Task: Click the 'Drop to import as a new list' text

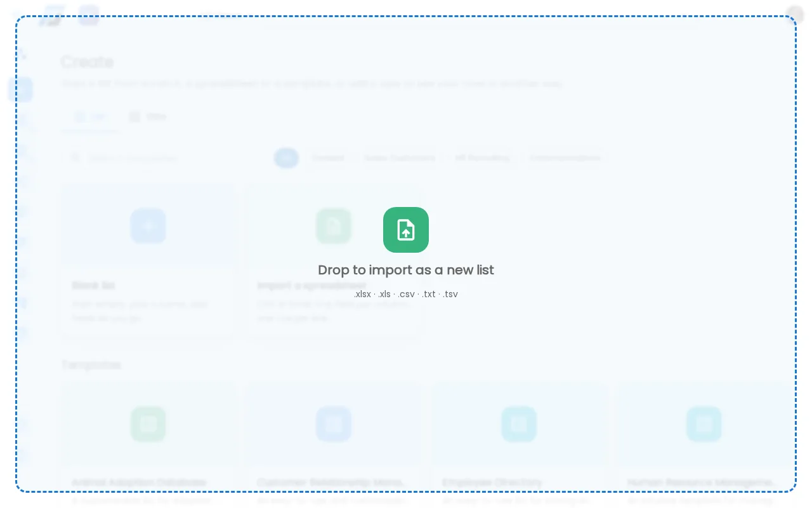Action: (x=406, y=270)
